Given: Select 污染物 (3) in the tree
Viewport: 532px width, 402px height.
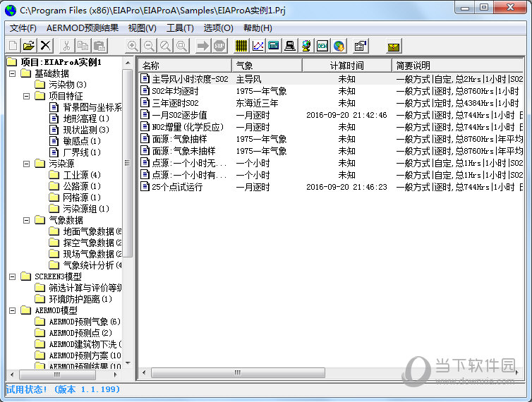Looking at the screenshot, I should click(x=67, y=85).
